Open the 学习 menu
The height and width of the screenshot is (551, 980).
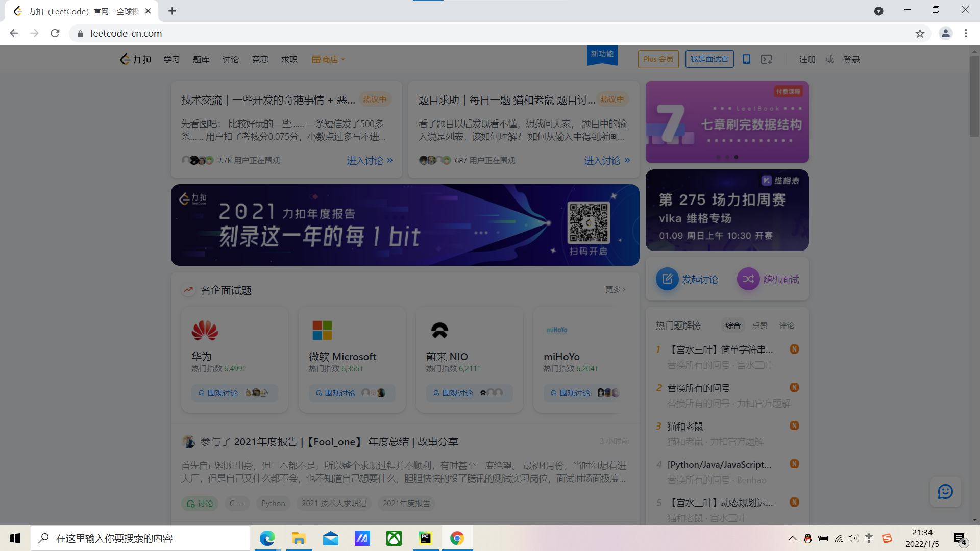pyautogui.click(x=172, y=60)
